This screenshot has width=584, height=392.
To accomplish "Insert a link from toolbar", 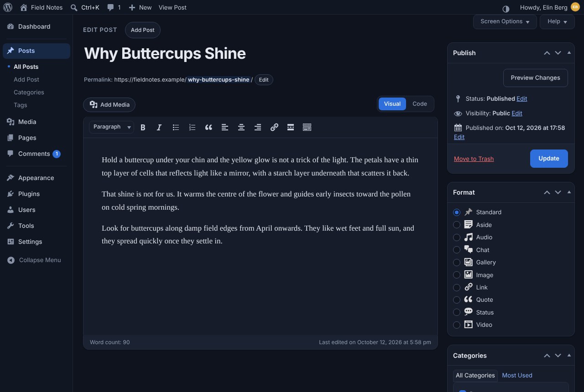I will [274, 128].
